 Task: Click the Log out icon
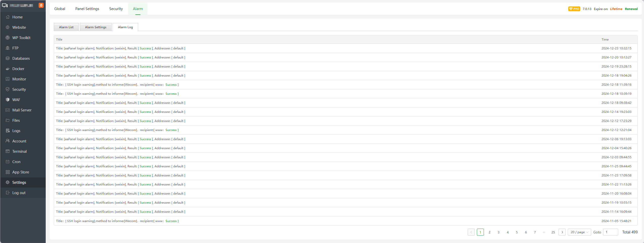click(x=8, y=193)
